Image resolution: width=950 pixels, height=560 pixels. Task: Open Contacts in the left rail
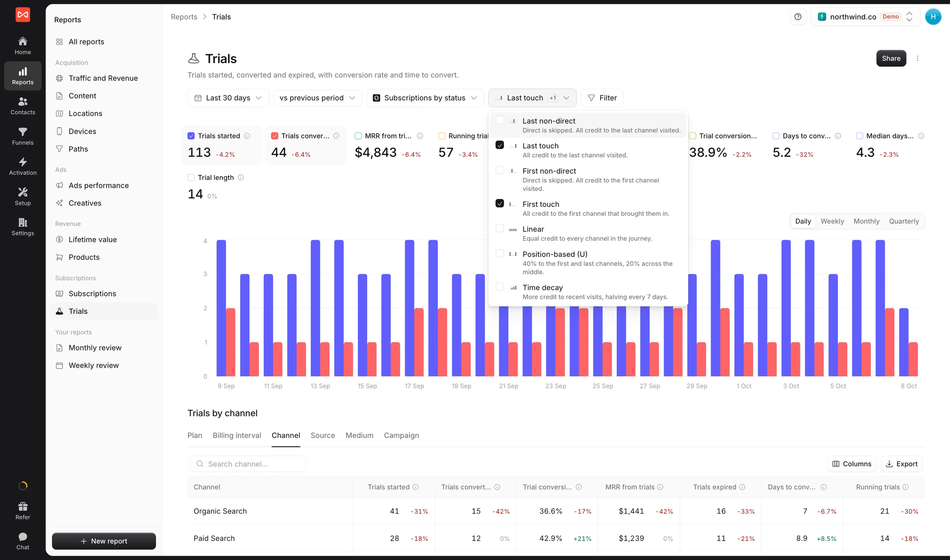tap(23, 106)
